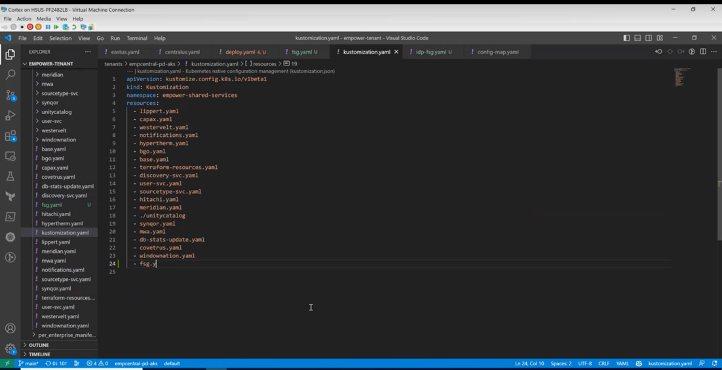Image resolution: width=722 pixels, height=370 pixels.
Task: Open the Selection menu in VS Code
Action: coord(60,38)
